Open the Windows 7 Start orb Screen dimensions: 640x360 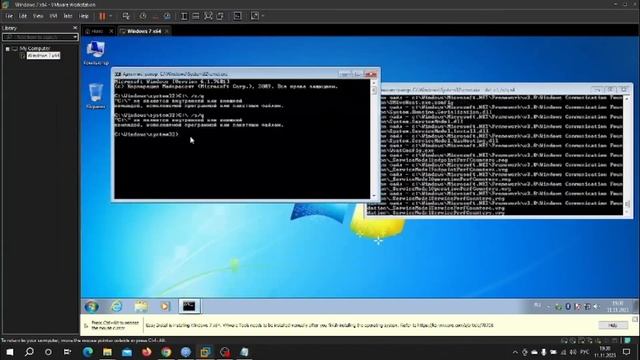click(x=92, y=306)
